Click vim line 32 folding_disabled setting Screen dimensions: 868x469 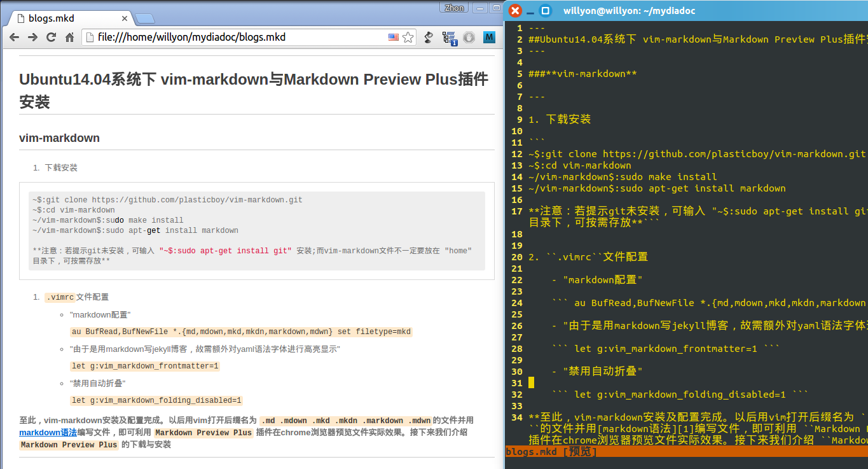[680, 395]
